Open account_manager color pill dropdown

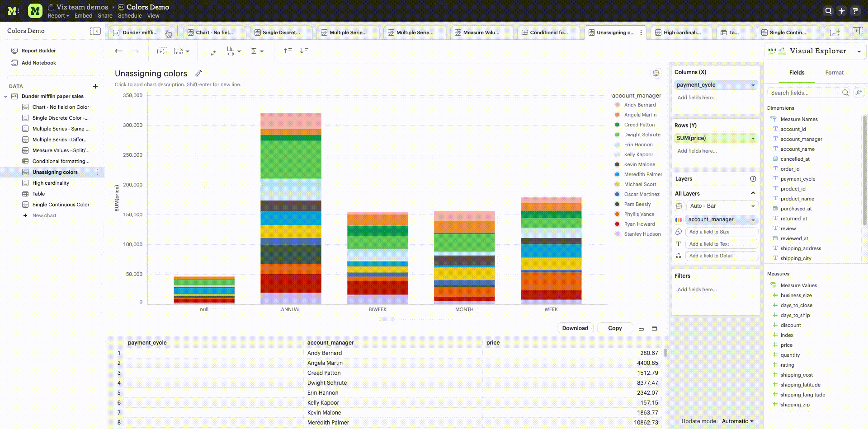[x=753, y=220]
